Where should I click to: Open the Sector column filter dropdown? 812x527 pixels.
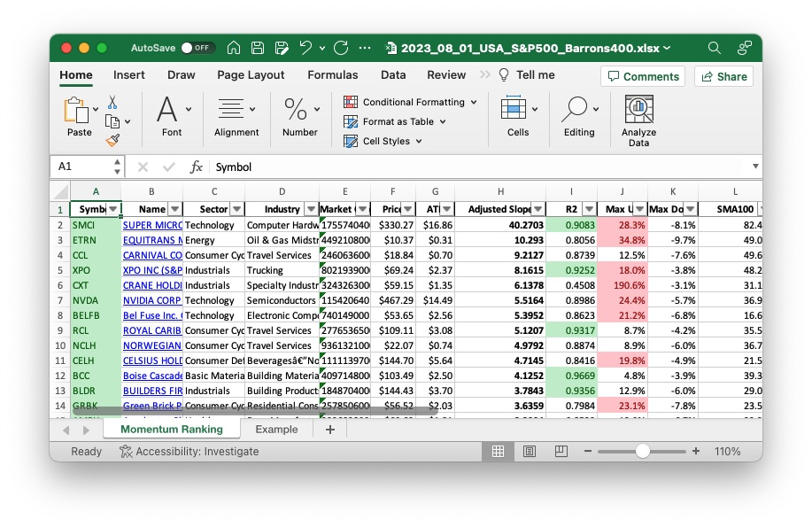coord(236,210)
